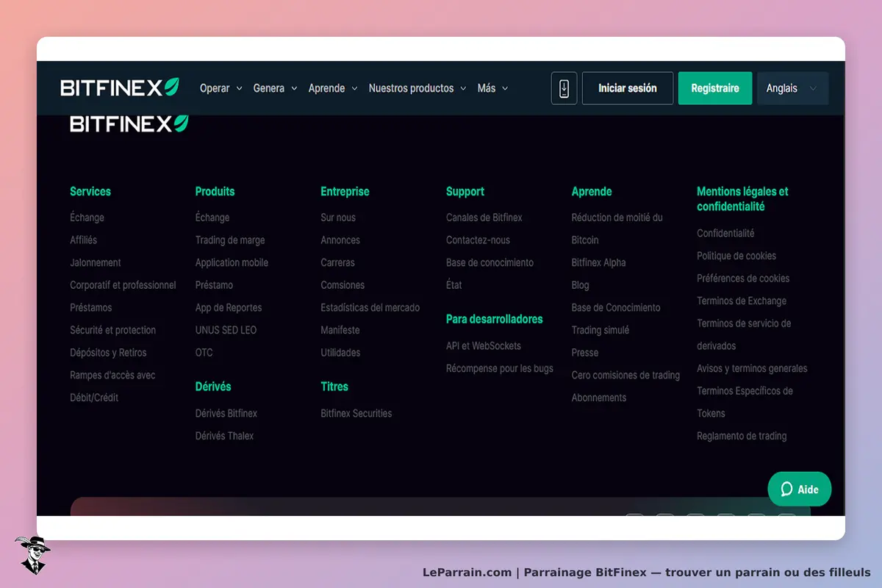This screenshot has width=882, height=588.
Task: Open Base de conocimiento under Support
Action: 490,262
